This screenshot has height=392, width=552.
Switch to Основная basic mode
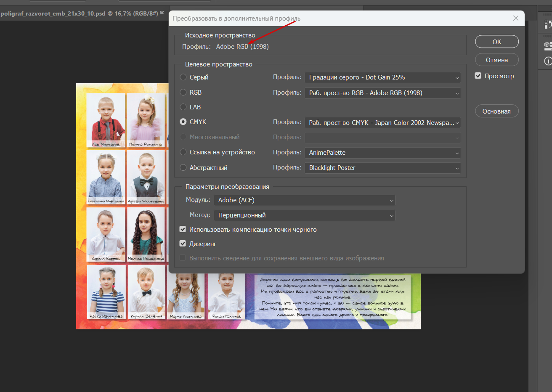click(496, 111)
